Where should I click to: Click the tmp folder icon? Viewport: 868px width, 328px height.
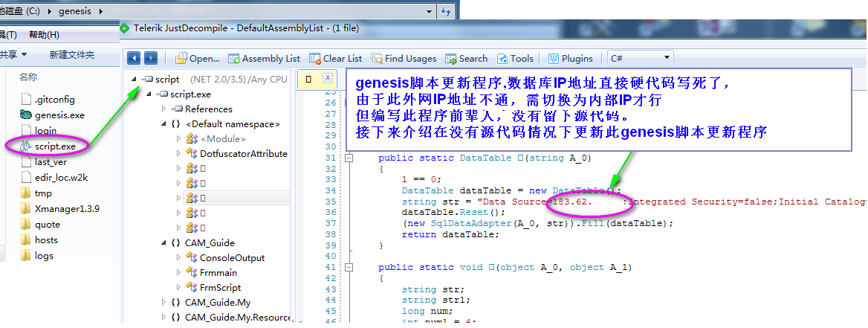(x=25, y=193)
